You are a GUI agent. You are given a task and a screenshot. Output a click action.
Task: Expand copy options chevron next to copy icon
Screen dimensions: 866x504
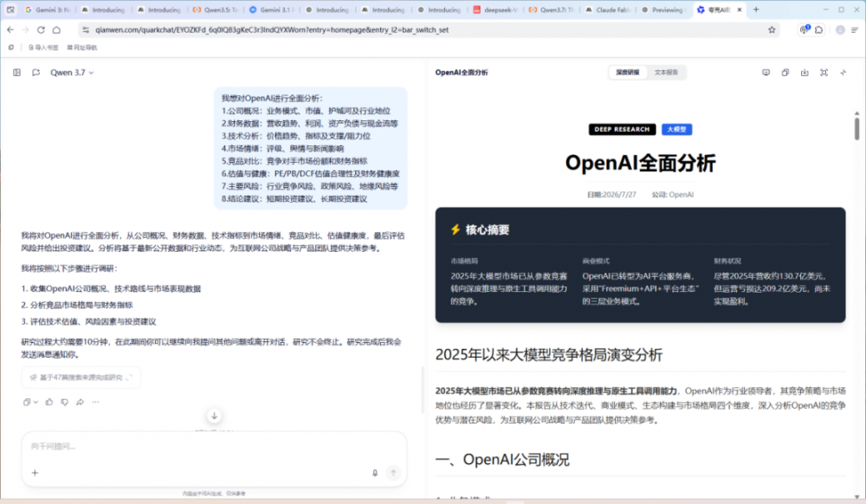point(36,402)
